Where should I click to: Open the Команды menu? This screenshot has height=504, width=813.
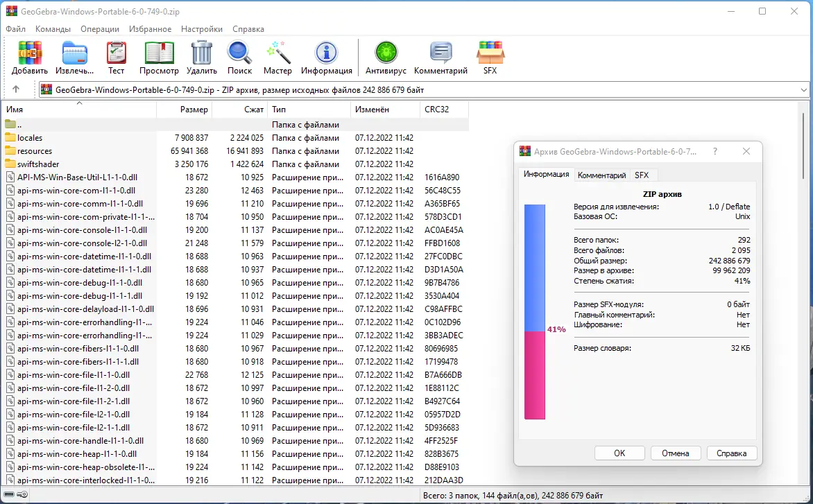click(x=53, y=29)
